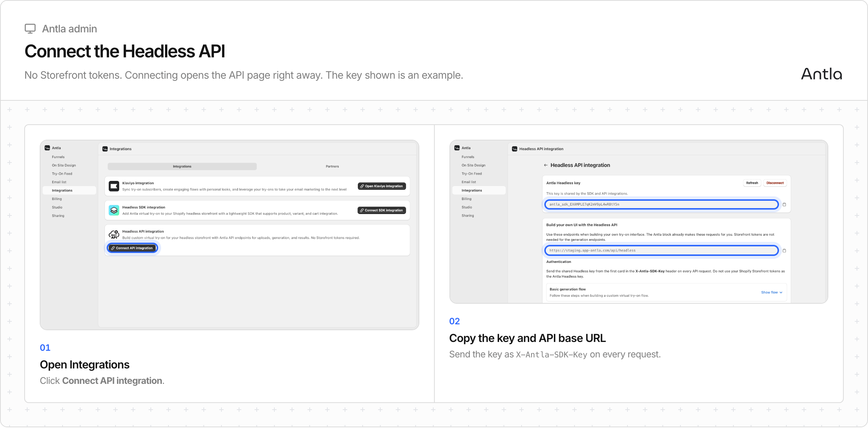Click the Klaviyo integration card title
Screen dimensions: 868x428
(138, 183)
